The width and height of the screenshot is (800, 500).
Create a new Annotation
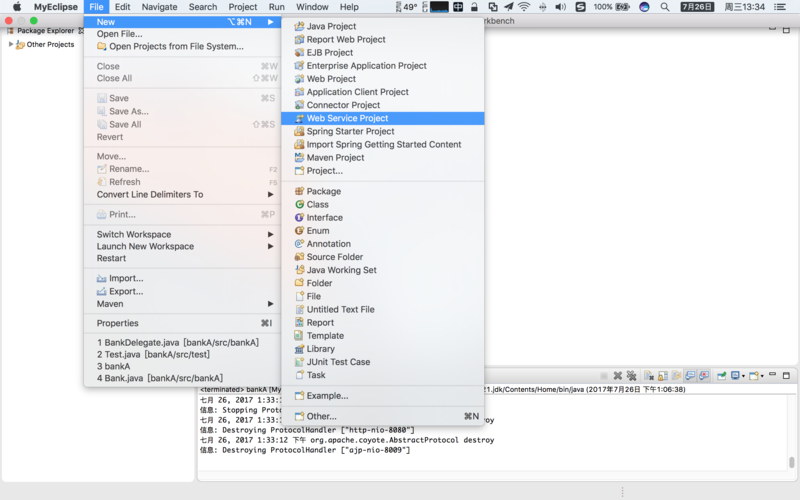[x=382, y=244]
